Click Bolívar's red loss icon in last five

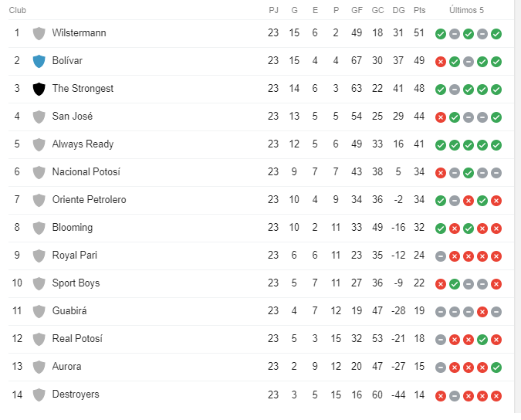(x=441, y=62)
